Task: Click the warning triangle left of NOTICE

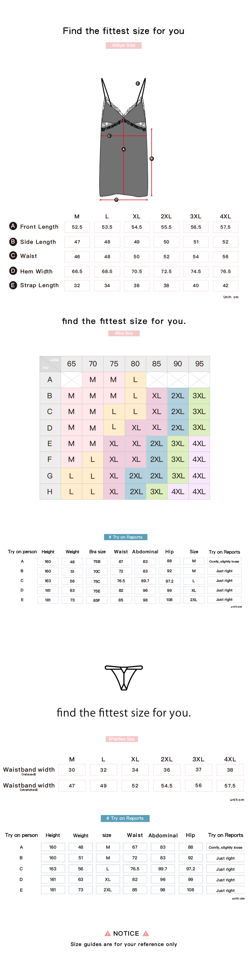Action: (x=108, y=933)
